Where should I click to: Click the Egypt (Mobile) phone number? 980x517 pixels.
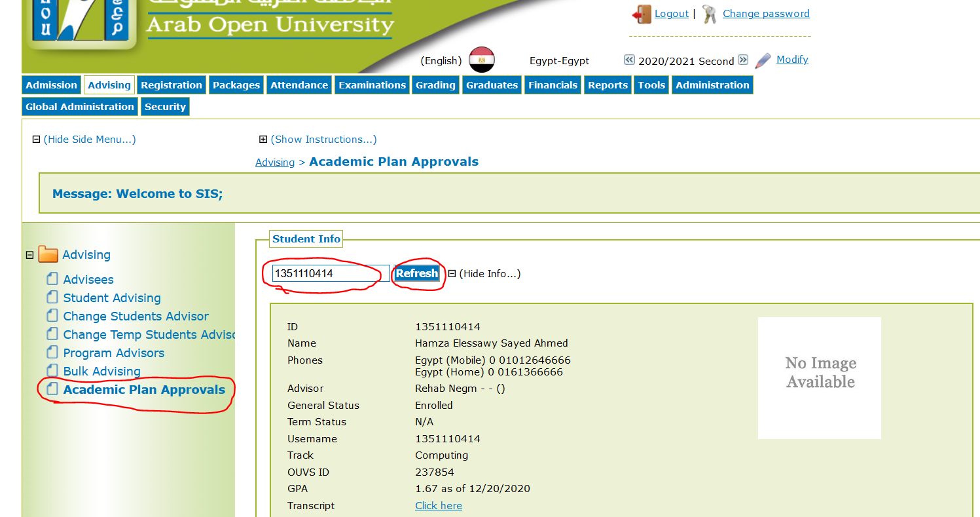click(493, 360)
